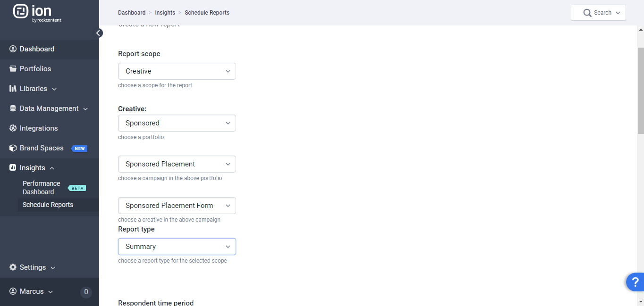Viewport: 644px width, 306px height.
Task: Expand the Libraries menu chevron
Action: pyautogui.click(x=54, y=89)
